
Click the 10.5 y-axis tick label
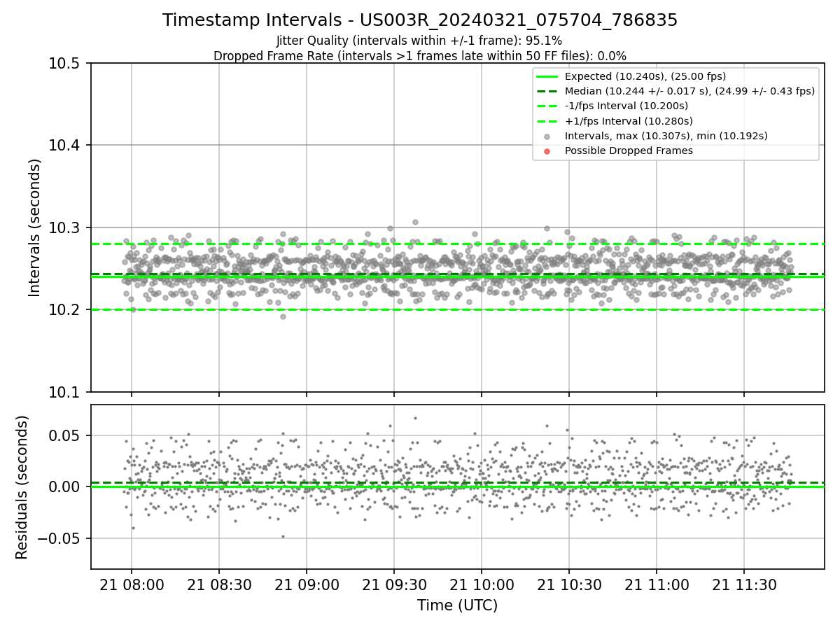tap(66, 64)
